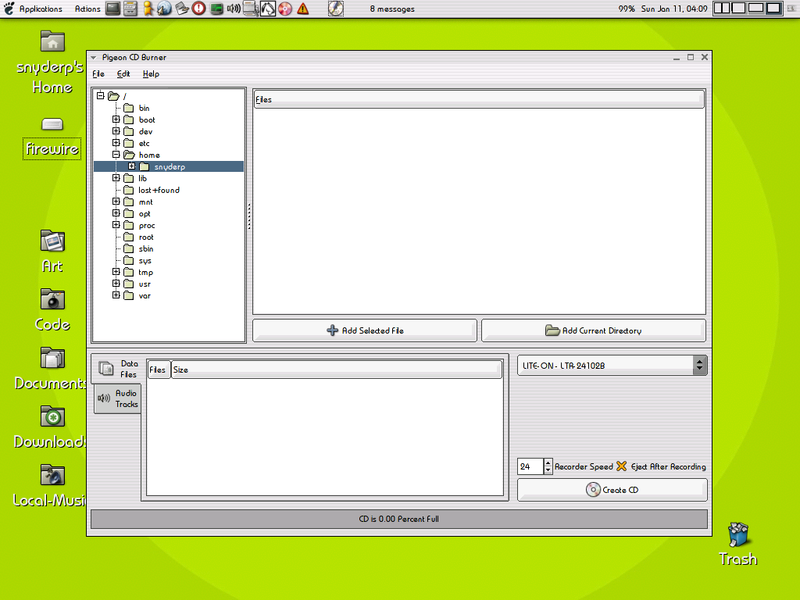Expand the lib folder in the tree

pyautogui.click(x=116, y=178)
